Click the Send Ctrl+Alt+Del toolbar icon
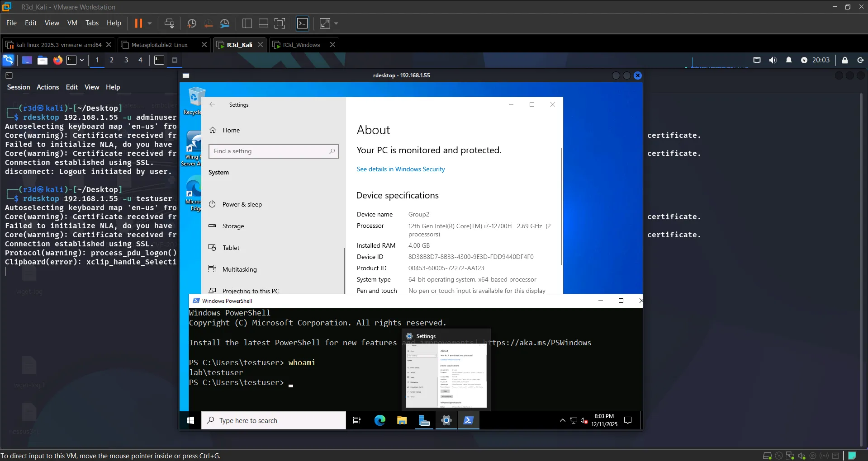The width and height of the screenshot is (868, 461). (170, 24)
